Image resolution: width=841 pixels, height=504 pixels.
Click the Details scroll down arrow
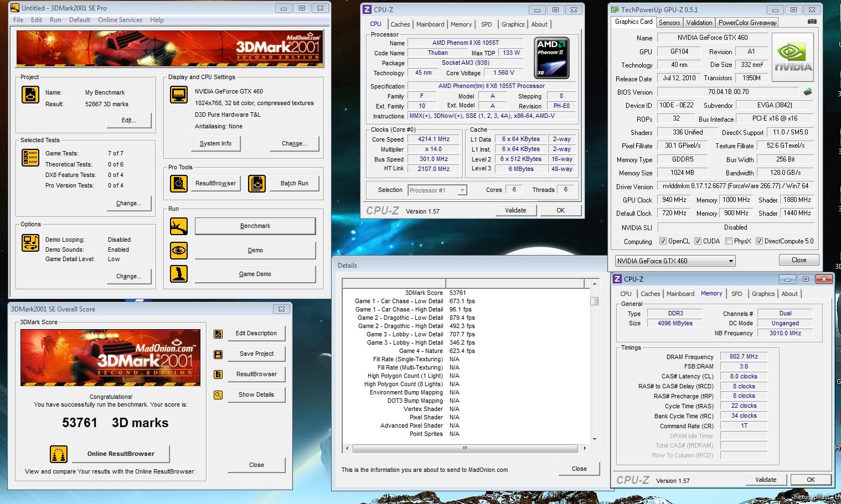pos(595,439)
